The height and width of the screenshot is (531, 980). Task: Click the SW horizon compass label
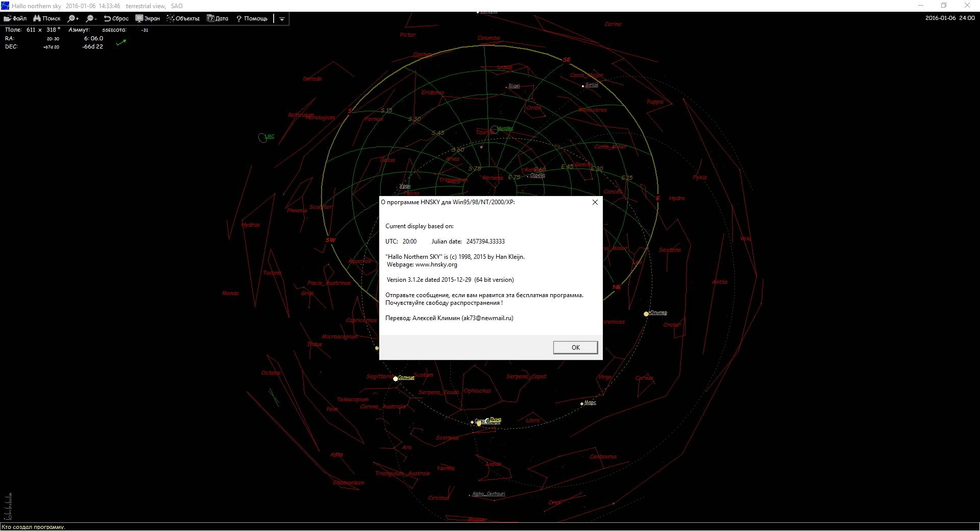(x=331, y=240)
